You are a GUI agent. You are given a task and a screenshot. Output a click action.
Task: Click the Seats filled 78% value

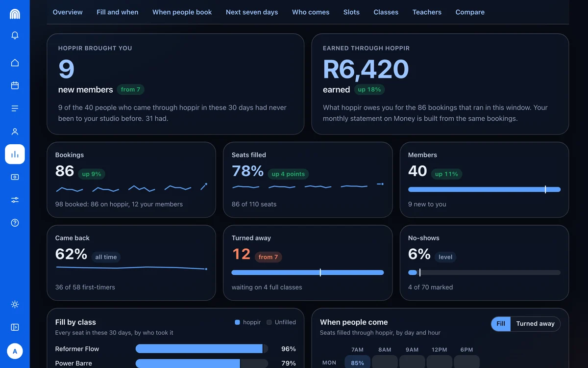248,171
